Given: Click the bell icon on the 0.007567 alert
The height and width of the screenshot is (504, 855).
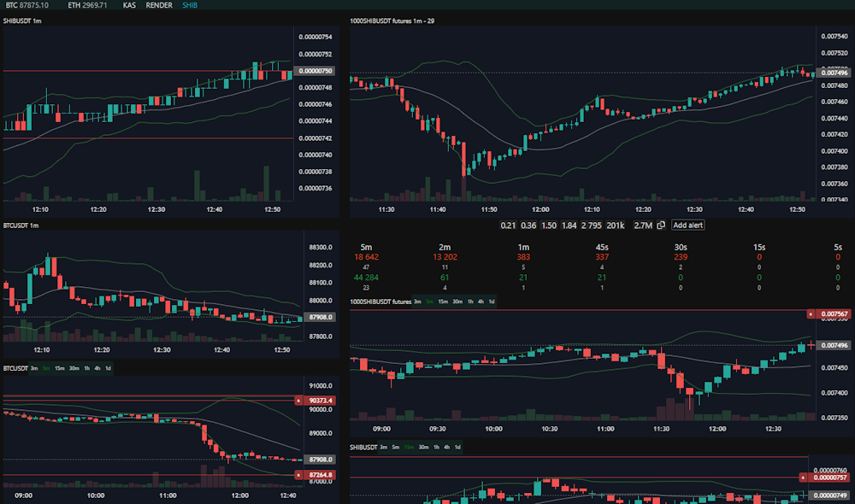Looking at the screenshot, I should (x=811, y=314).
